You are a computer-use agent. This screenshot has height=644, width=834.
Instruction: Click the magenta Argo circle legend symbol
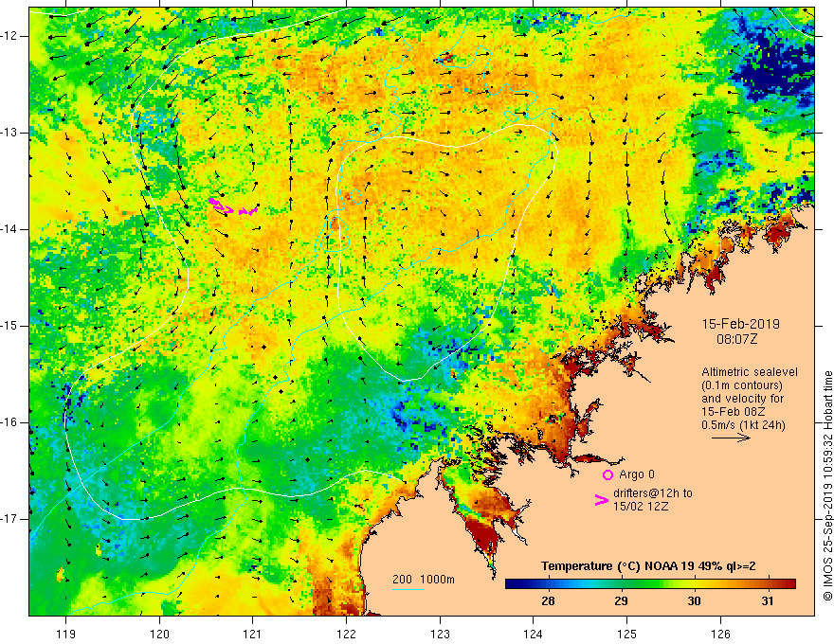click(607, 474)
